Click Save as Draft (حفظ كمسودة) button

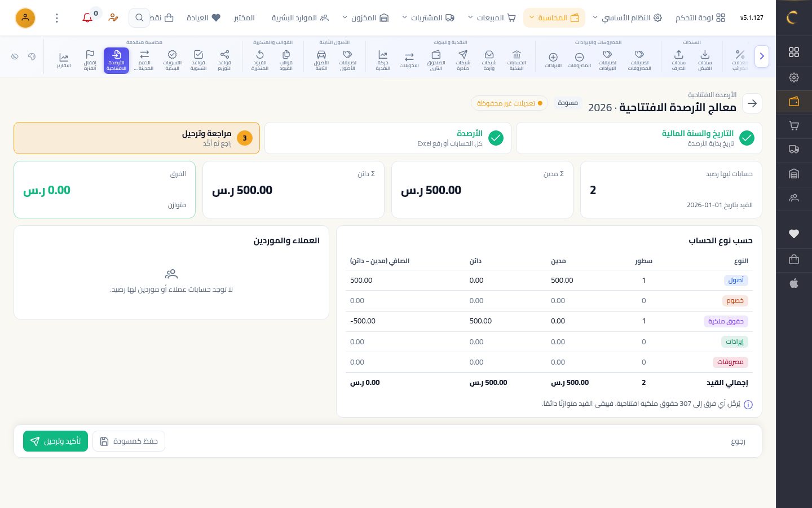tap(129, 441)
